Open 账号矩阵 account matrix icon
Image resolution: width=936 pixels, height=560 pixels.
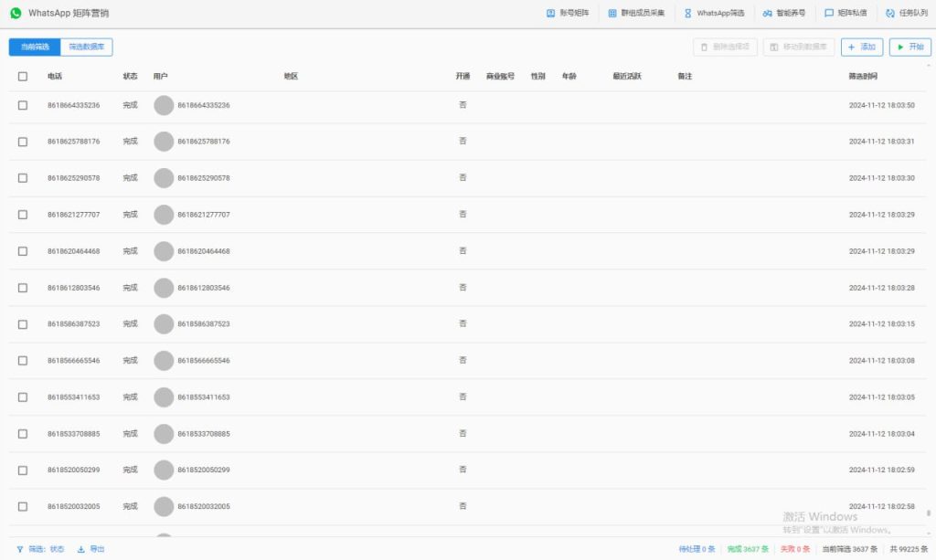[x=551, y=14]
